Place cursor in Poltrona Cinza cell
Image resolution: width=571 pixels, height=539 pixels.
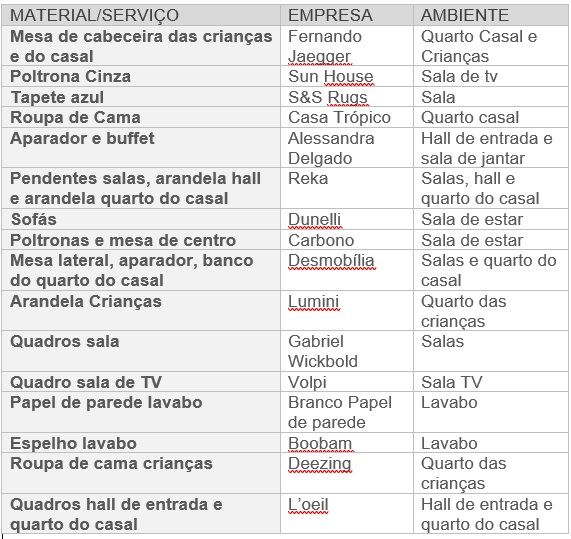click(x=141, y=76)
